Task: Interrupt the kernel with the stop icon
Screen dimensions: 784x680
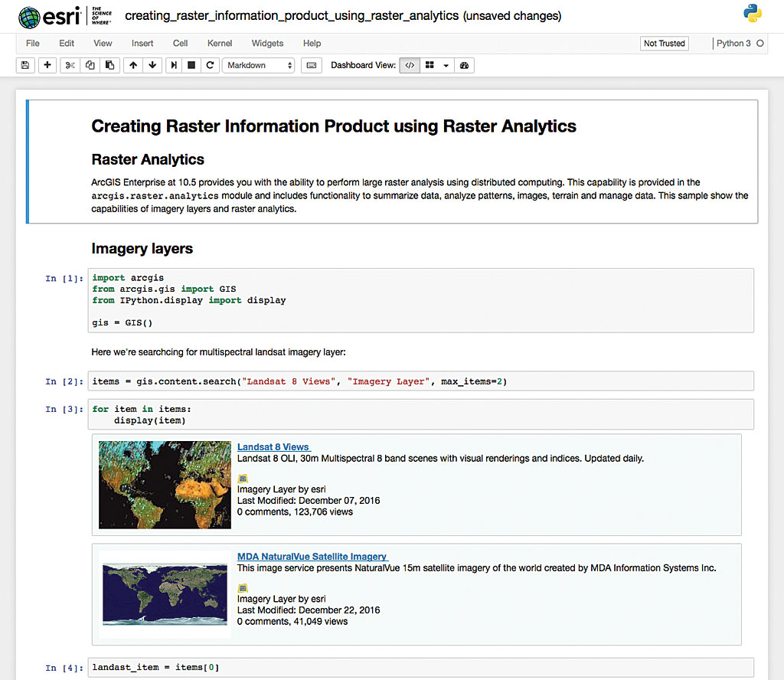Action: (191, 65)
